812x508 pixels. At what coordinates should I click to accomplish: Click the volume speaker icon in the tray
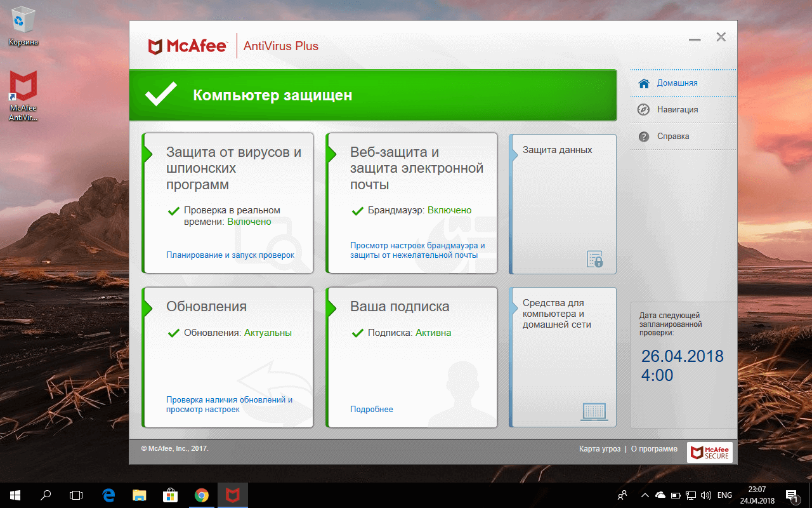coord(706,495)
